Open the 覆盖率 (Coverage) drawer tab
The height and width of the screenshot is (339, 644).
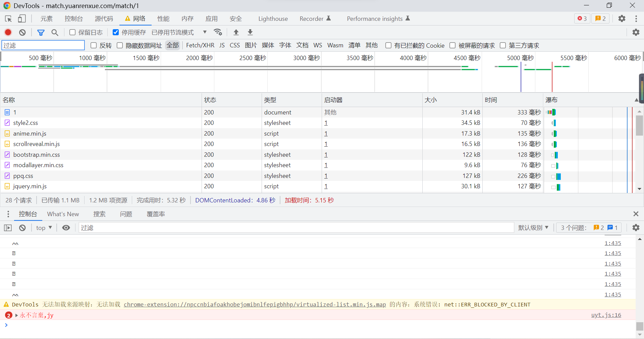click(x=156, y=214)
